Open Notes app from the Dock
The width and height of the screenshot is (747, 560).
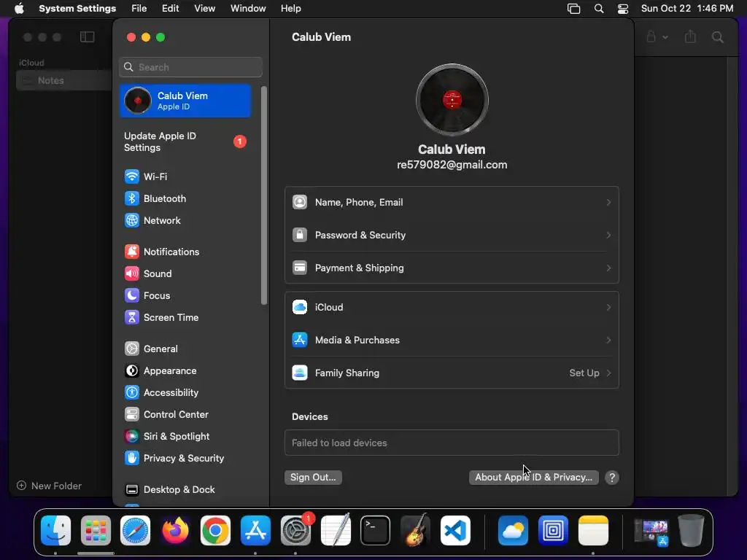click(x=593, y=531)
